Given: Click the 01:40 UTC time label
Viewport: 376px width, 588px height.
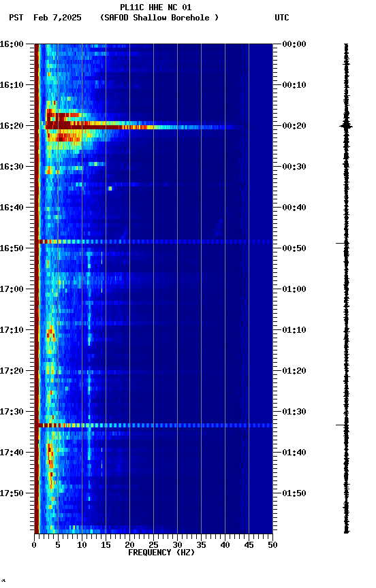Looking at the screenshot, I should coord(294,453).
